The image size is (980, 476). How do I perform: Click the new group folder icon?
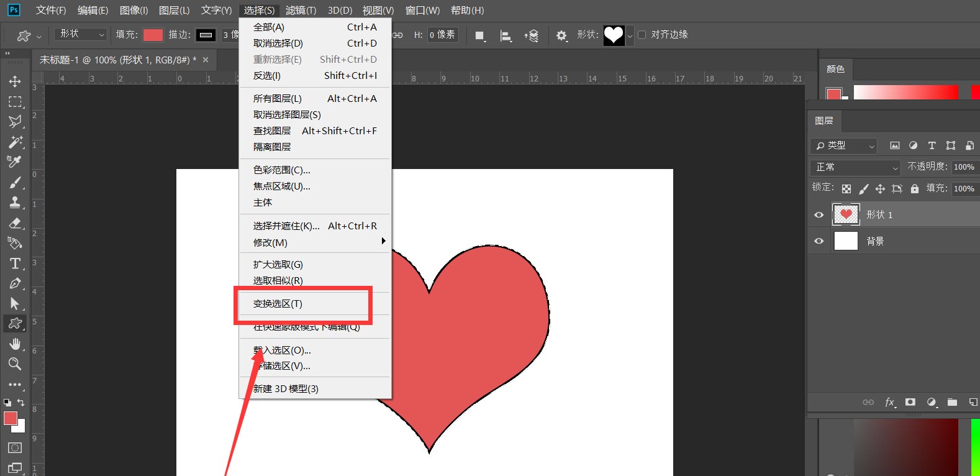point(952,402)
